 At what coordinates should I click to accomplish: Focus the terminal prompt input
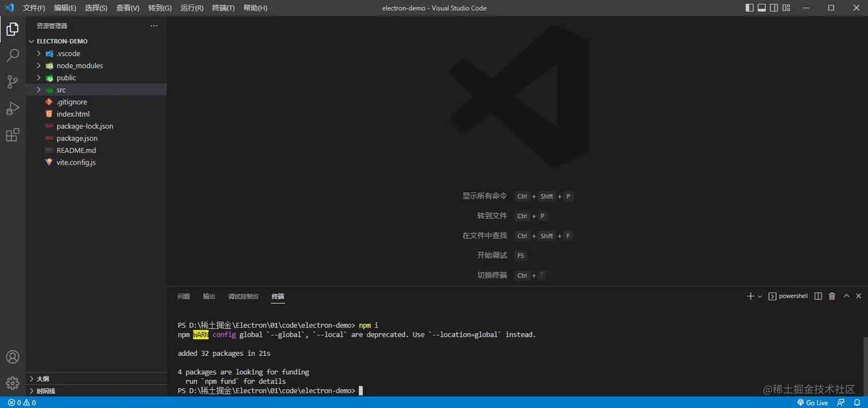click(x=361, y=391)
